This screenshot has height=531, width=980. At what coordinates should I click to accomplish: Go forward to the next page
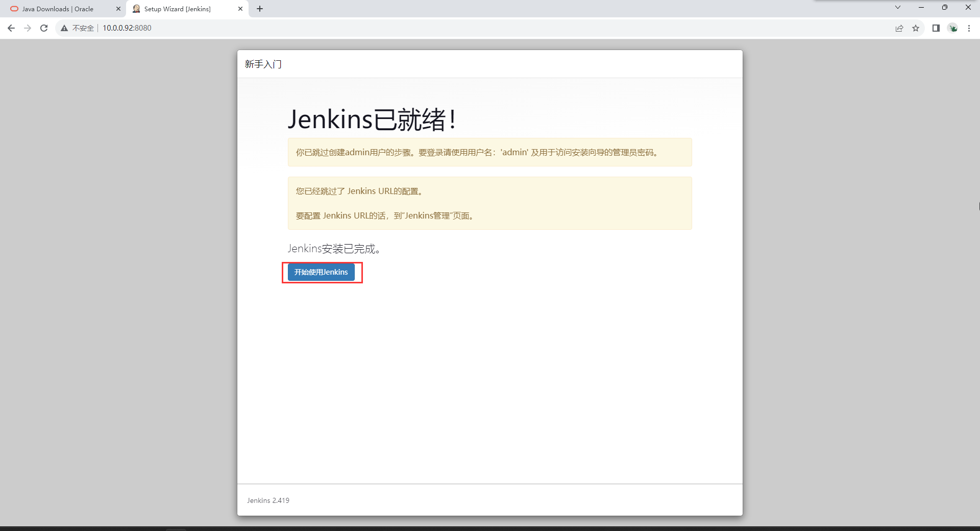click(x=28, y=28)
